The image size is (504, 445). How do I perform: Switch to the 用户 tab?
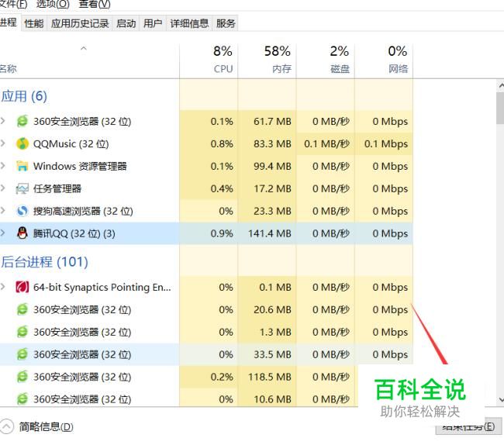click(153, 23)
